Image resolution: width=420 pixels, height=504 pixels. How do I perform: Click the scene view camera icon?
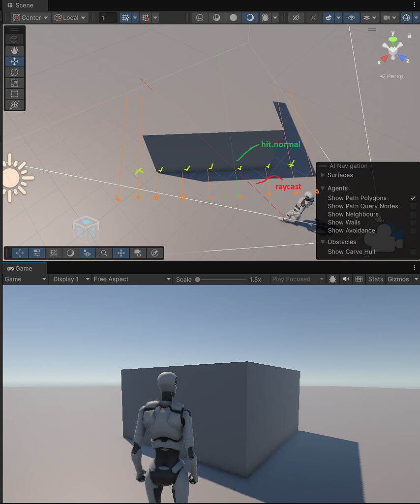coord(138,252)
